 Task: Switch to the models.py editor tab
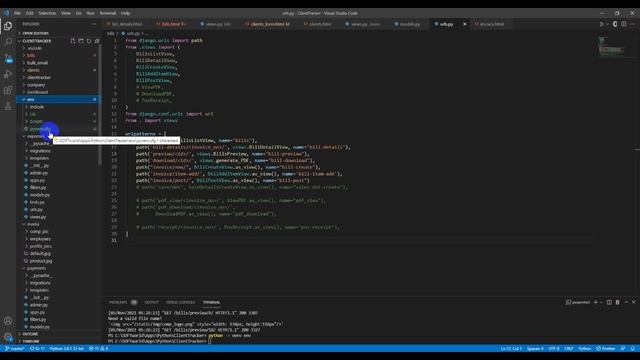[x=409, y=24]
